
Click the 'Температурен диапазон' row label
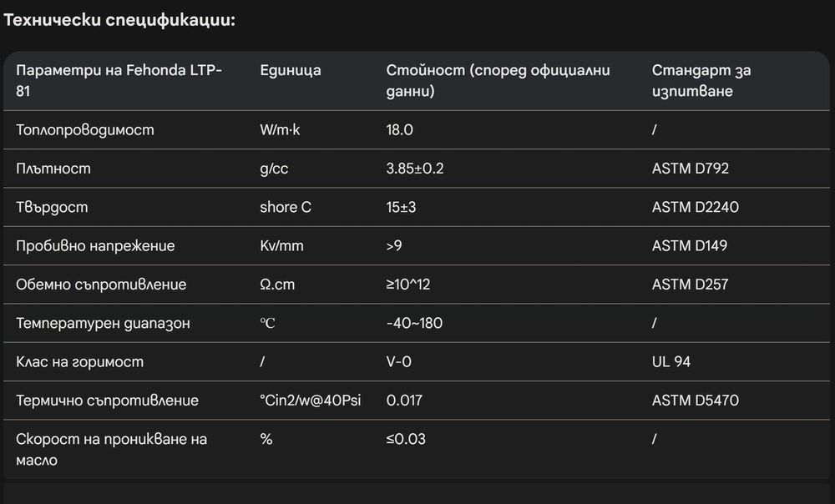coord(103,323)
